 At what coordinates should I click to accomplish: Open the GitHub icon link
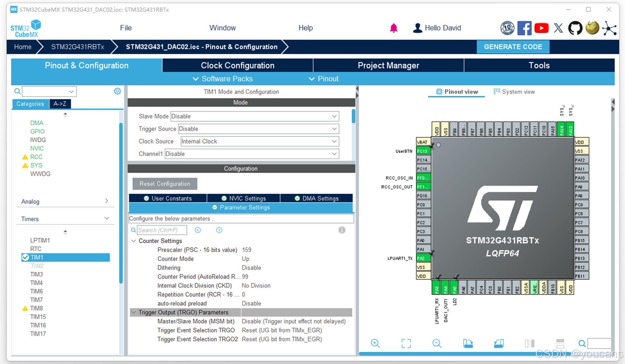[575, 28]
